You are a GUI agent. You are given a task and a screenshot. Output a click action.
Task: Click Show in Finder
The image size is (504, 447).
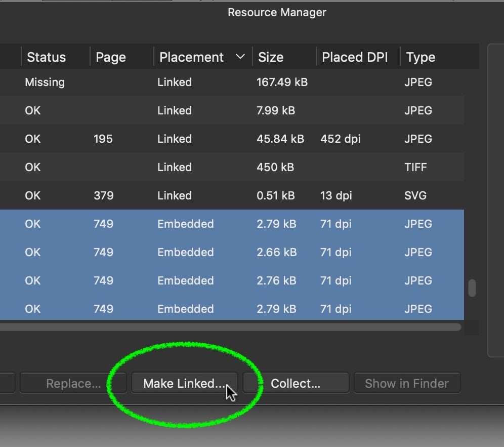[407, 383]
